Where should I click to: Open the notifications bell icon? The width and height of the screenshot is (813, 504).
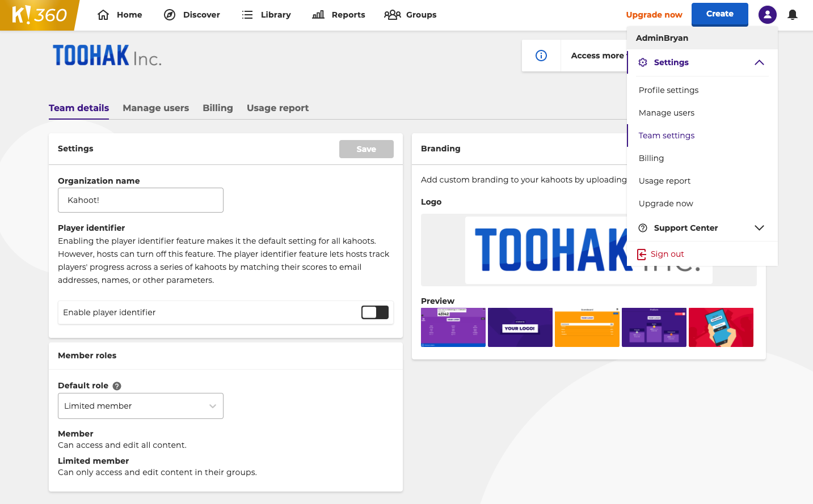pyautogui.click(x=793, y=15)
